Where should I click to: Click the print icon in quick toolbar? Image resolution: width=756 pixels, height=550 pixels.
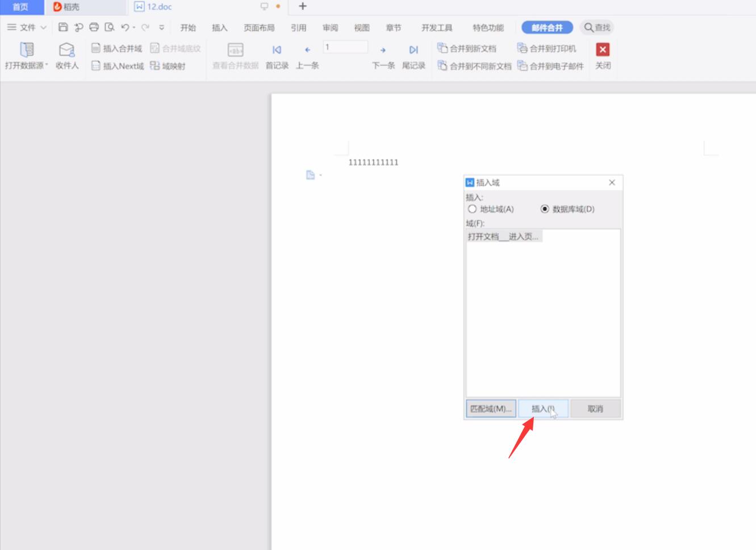(x=94, y=27)
